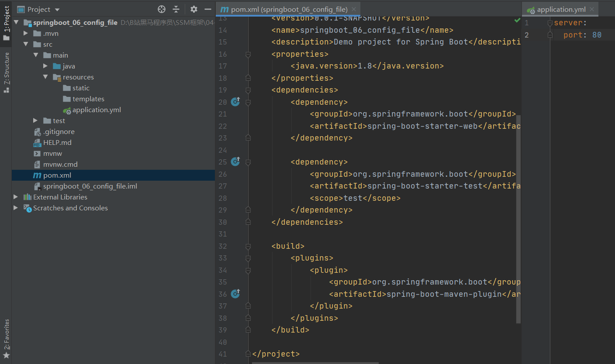This screenshot has height=364, width=615.
Task: Select HELP.md file in project tree
Action: pos(57,143)
